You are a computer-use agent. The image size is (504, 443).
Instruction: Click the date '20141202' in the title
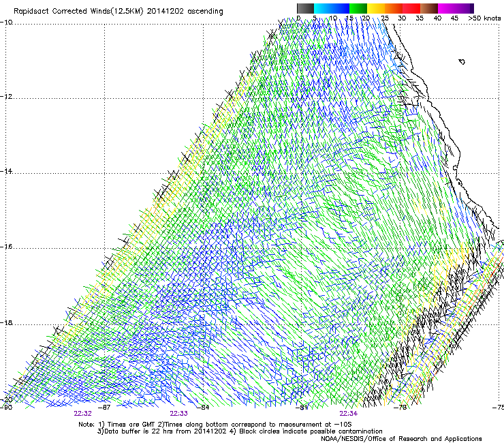coord(166,12)
